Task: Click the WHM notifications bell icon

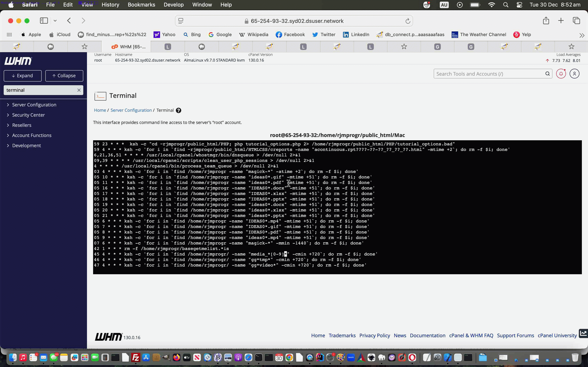Action: click(561, 74)
